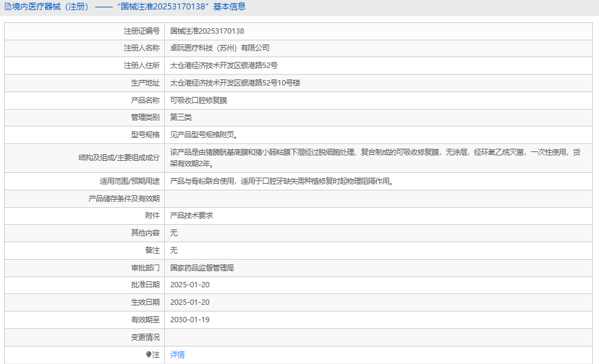Click the 注册人住所 label
Viewport: 599px width, 364px height.
point(141,65)
